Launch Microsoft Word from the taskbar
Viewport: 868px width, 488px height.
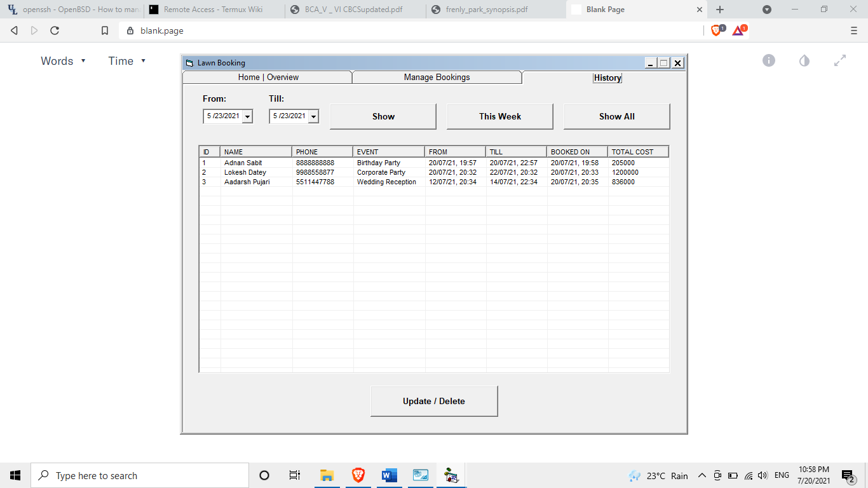click(x=389, y=475)
